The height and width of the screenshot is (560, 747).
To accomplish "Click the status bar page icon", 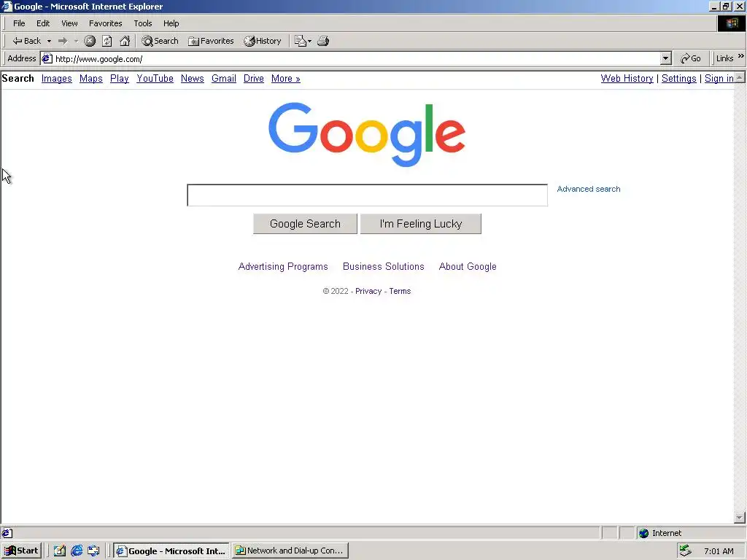I will click(x=7, y=533).
